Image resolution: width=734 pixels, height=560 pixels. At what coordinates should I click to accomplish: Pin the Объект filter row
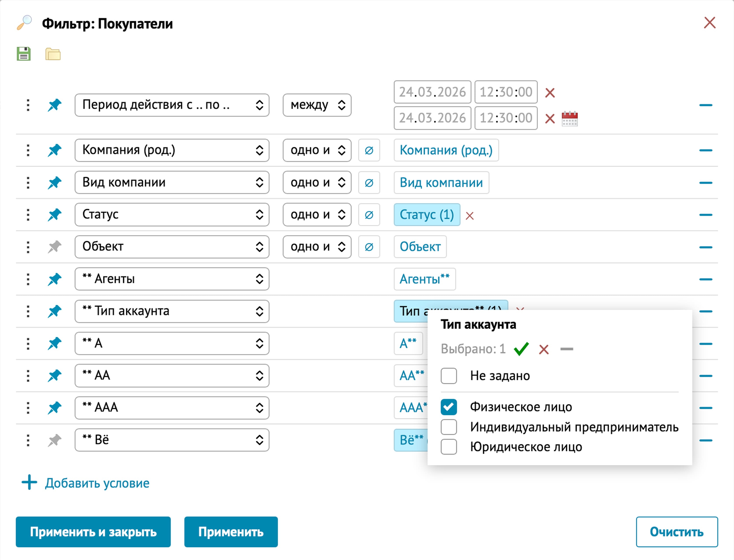[55, 247]
